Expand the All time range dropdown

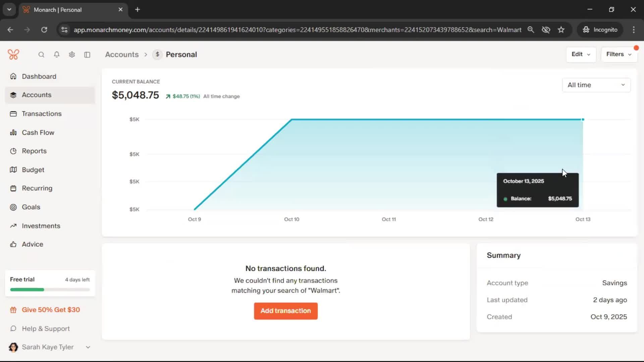click(x=596, y=85)
